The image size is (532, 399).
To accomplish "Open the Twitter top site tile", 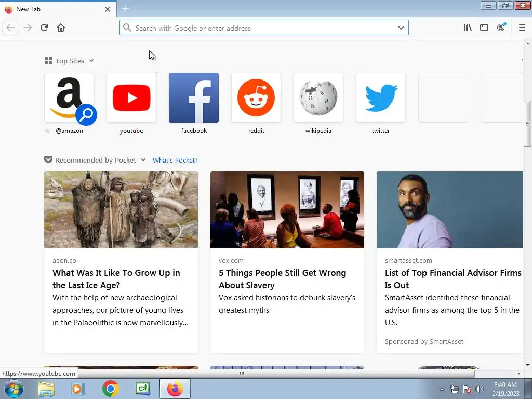I will 381,98.
